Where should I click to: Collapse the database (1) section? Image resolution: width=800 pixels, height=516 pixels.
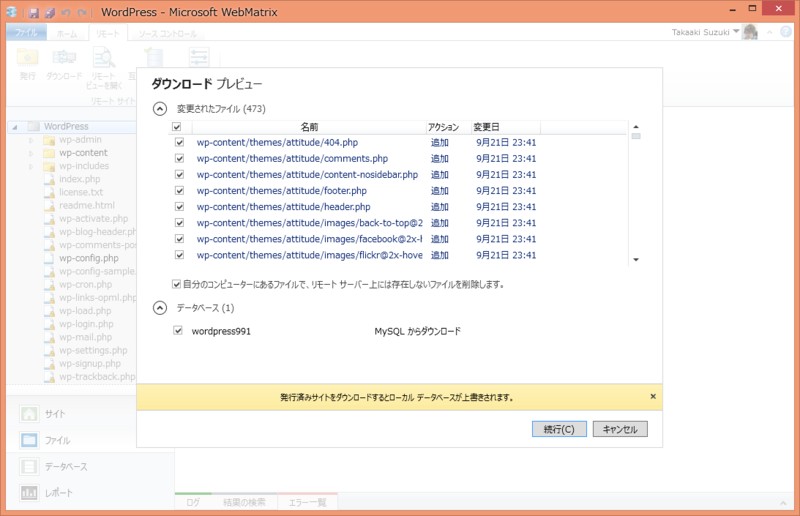click(x=160, y=308)
